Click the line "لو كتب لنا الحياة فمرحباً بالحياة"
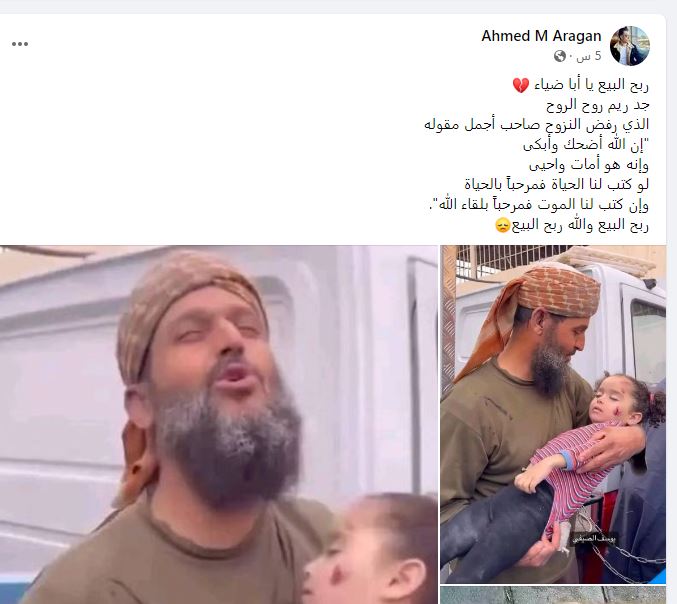 [557, 184]
